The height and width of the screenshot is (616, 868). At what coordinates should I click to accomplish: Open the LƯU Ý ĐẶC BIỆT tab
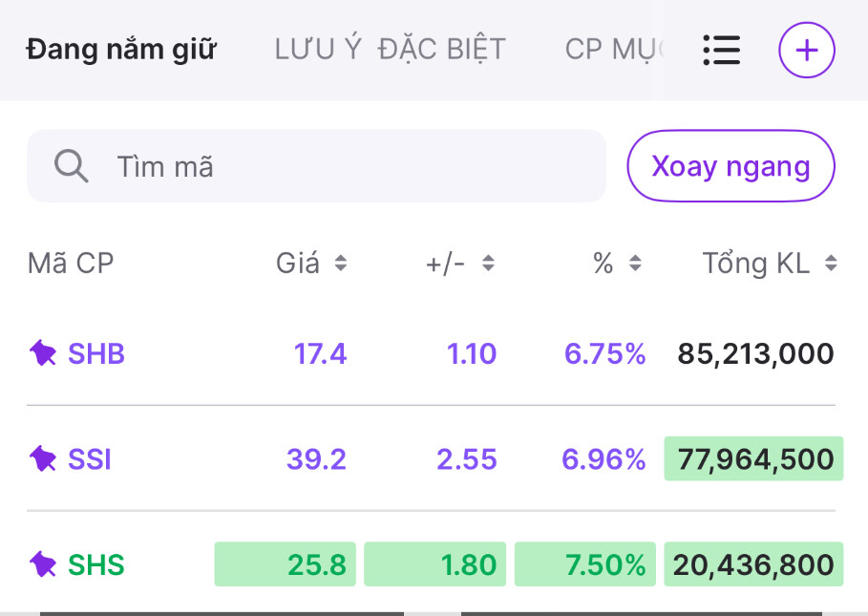tap(390, 49)
